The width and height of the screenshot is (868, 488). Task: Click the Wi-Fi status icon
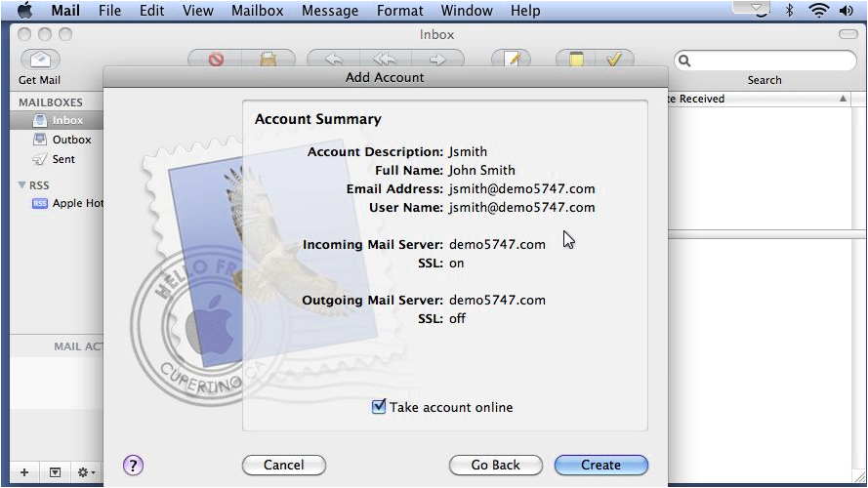pos(818,10)
